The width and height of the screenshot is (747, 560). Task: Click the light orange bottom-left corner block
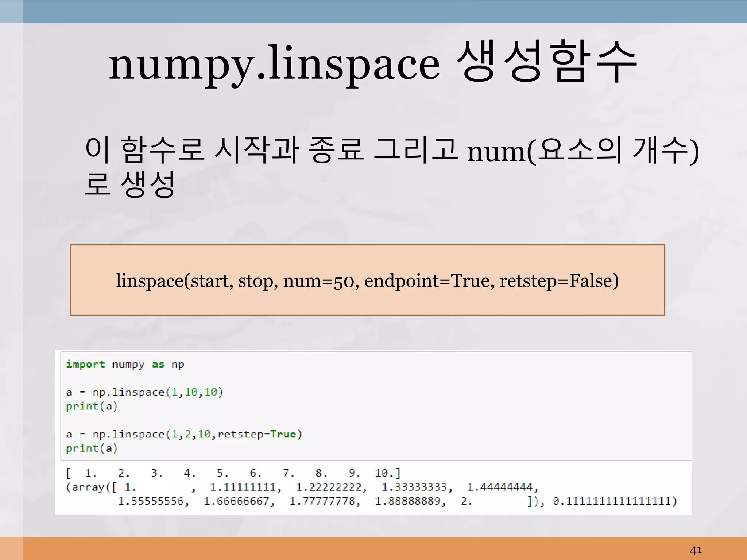[x=11, y=548]
